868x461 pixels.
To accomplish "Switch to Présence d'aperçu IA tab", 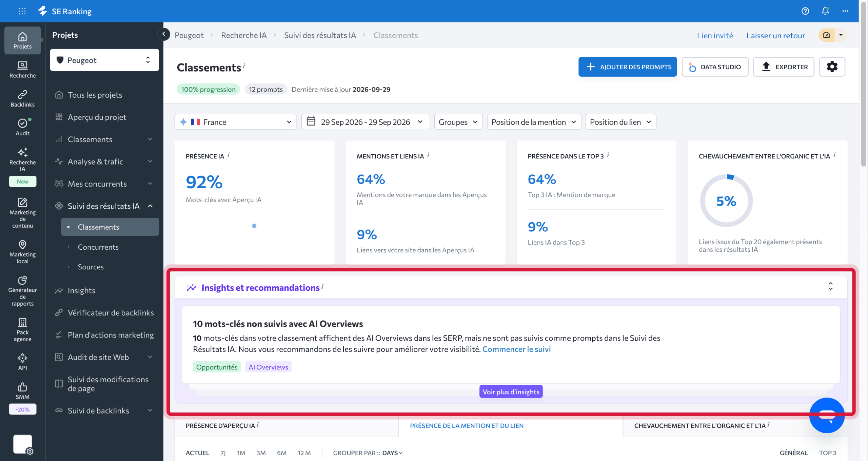I will [x=220, y=426].
